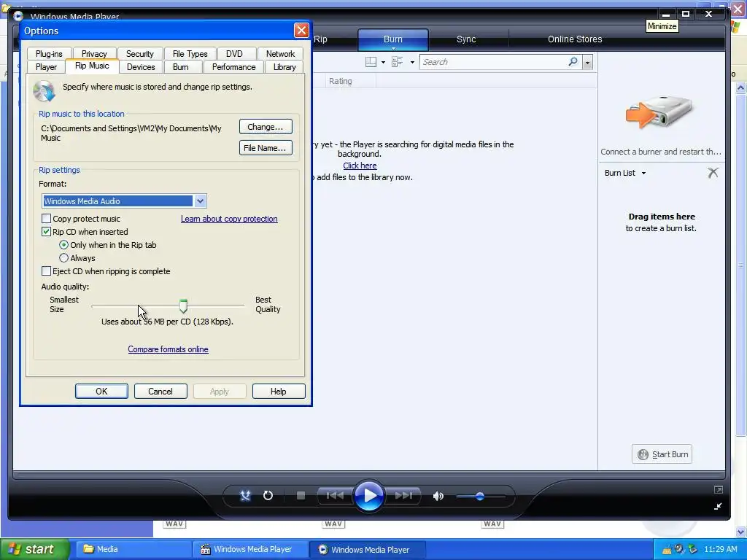Expand the view options arrow

tap(412, 63)
